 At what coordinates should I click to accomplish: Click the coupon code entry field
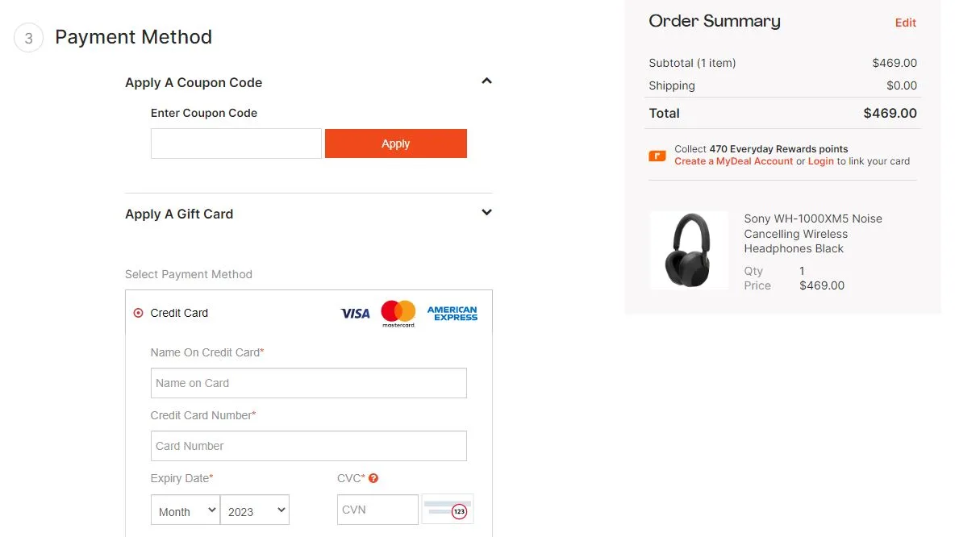(x=236, y=144)
